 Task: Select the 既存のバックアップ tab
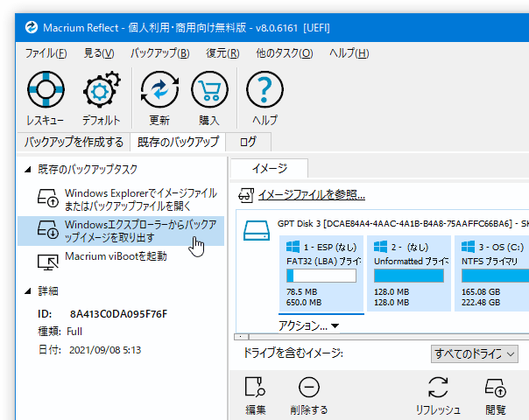[x=178, y=142]
